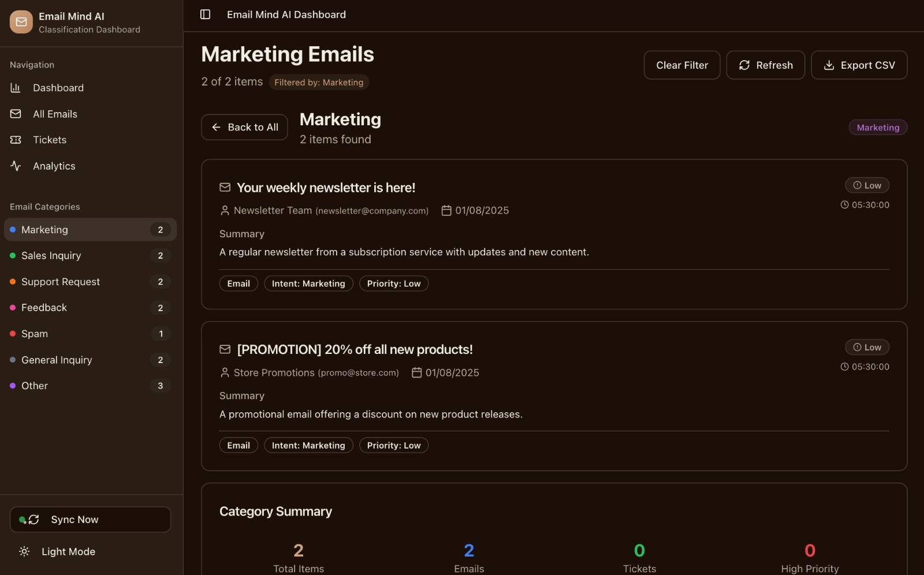This screenshot has width=924, height=575.
Task: Open the Dashboard navigation icon
Action: [x=16, y=88]
